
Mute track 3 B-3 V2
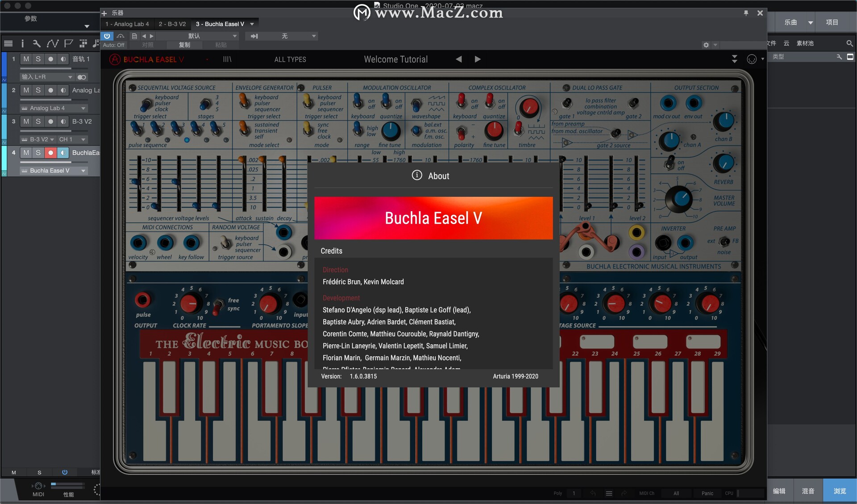click(x=26, y=121)
